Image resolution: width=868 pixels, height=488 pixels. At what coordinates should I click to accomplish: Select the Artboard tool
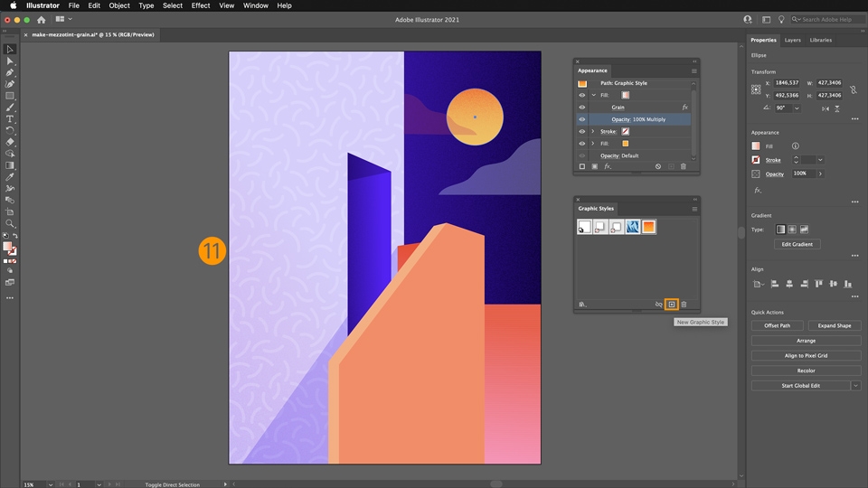pyautogui.click(x=9, y=211)
